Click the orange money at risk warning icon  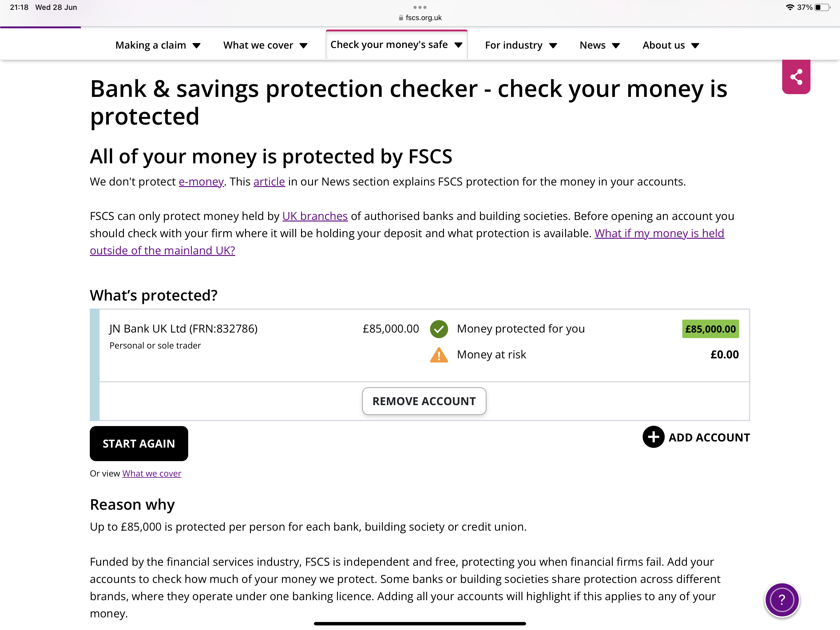[x=439, y=355]
